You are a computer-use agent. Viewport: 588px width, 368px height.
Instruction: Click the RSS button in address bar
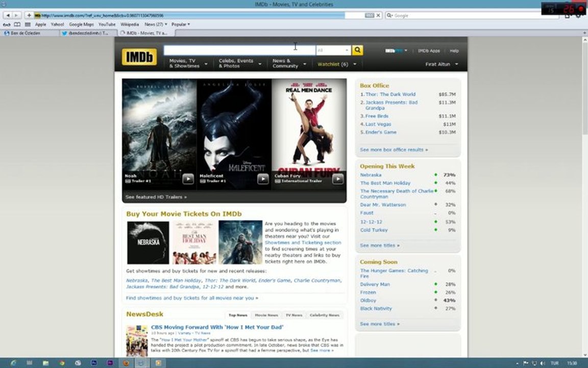[x=370, y=15]
